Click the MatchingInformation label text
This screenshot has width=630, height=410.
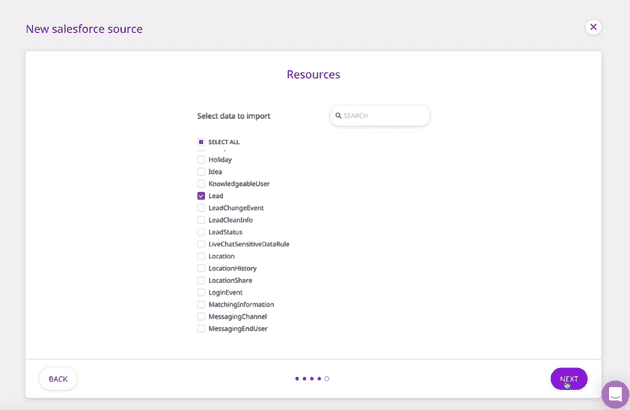(x=241, y=304)
